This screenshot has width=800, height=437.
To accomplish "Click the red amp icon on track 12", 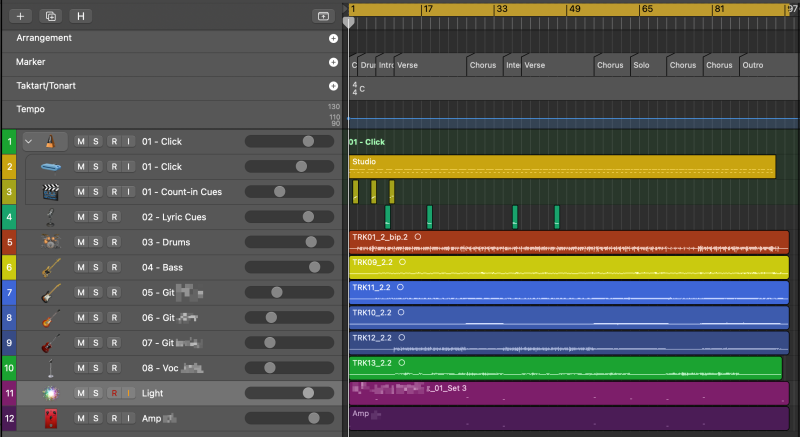I will pos(51,419).
